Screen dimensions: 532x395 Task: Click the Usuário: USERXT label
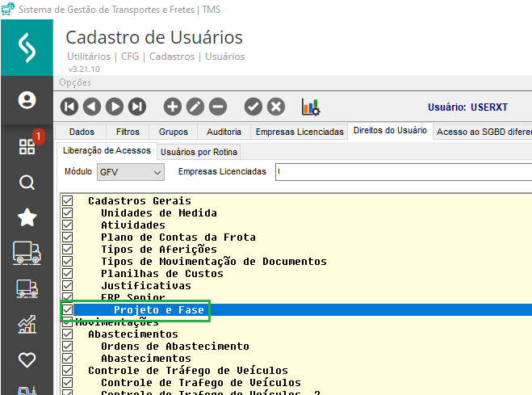(x=467, y=107)
